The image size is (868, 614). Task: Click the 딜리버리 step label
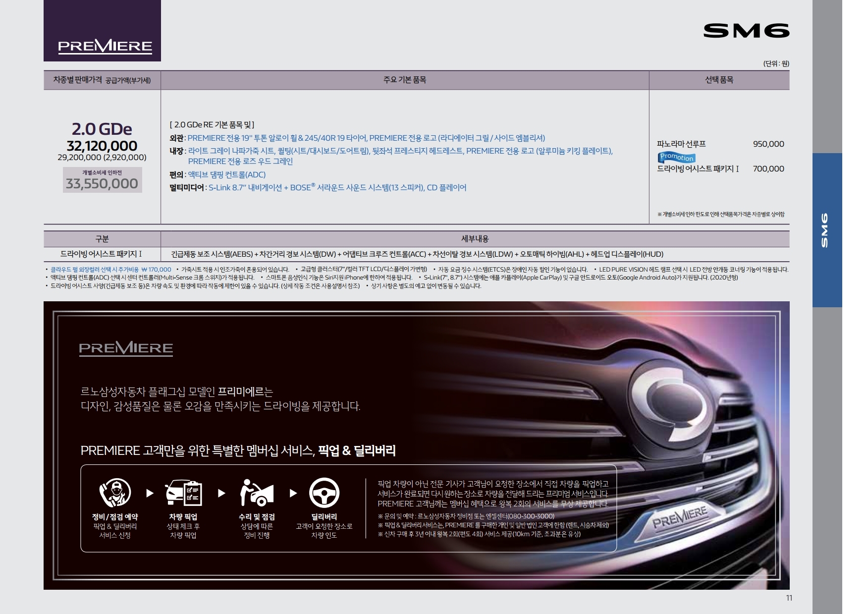[324, 517]
